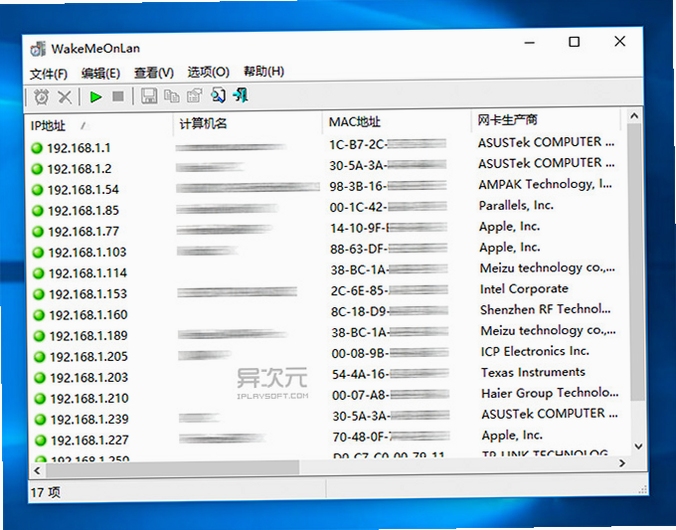
Task: Click the Exit door toolbar icon
Action: point(241,94)
